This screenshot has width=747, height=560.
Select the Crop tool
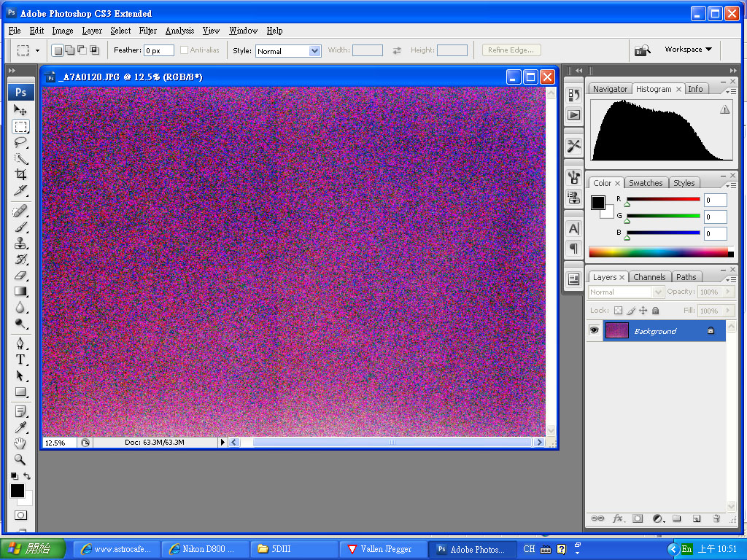tap(20, 175)
